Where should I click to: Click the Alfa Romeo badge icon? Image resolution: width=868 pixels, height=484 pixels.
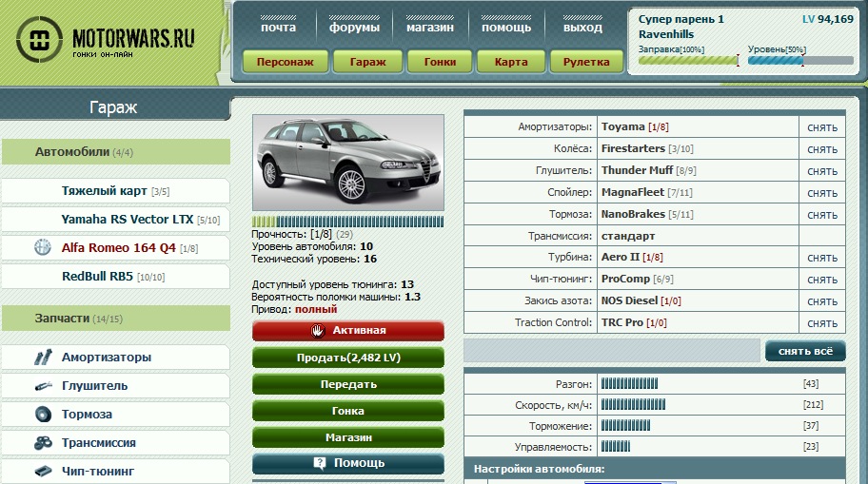tap(42, 248)
